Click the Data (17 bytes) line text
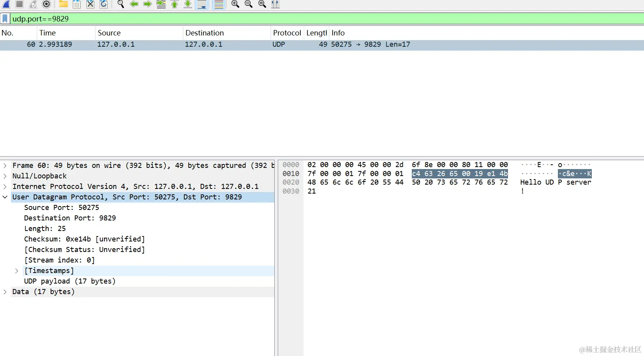This screenshot has width=644, height=356. (43, 292)
